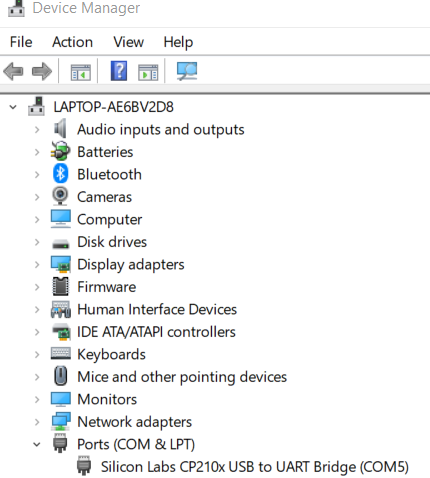Expand the Audio inputs and outputs node
This screenshot has height=478, width=430.
37,129
